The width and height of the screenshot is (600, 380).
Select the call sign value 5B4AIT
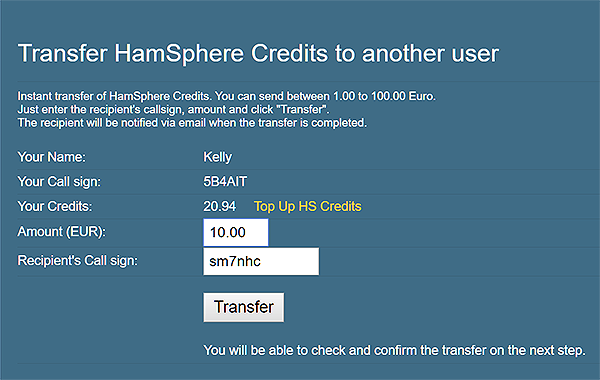225,181
